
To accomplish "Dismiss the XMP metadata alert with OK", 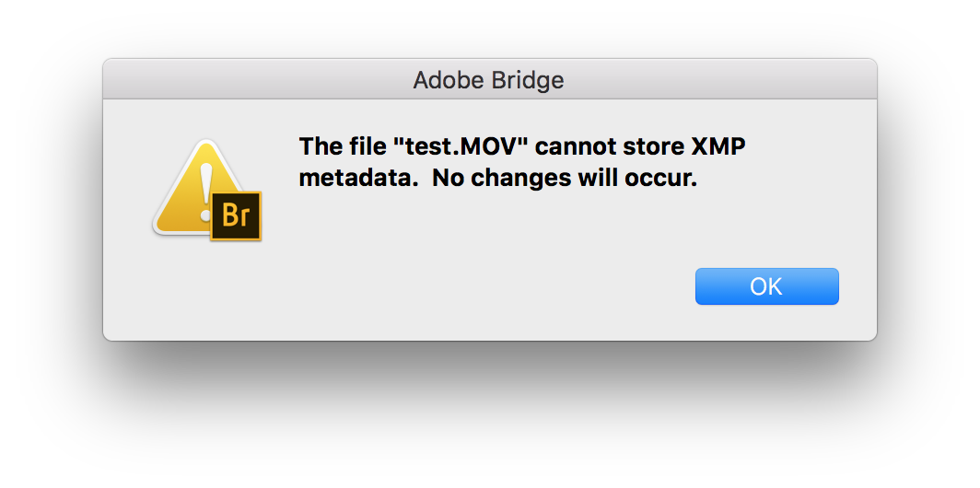I will (766, 286).
